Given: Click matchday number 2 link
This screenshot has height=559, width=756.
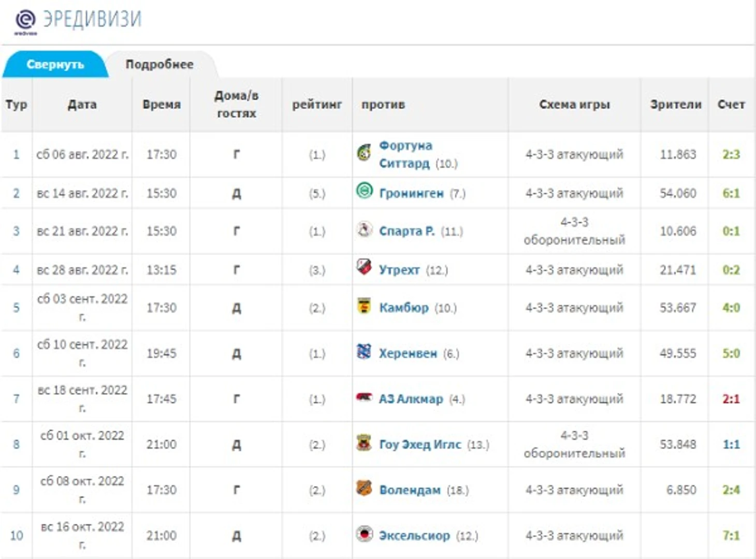Looking at the screenshot, I should click(x=16, y=193).
